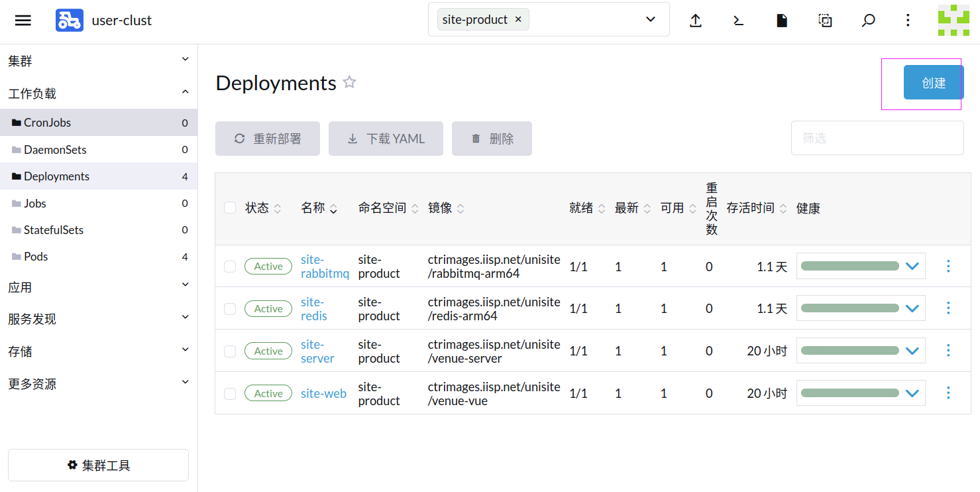Expand the 服务发现 sidebar section
This screenshot has width=980, height=492.
pos(98,319)
